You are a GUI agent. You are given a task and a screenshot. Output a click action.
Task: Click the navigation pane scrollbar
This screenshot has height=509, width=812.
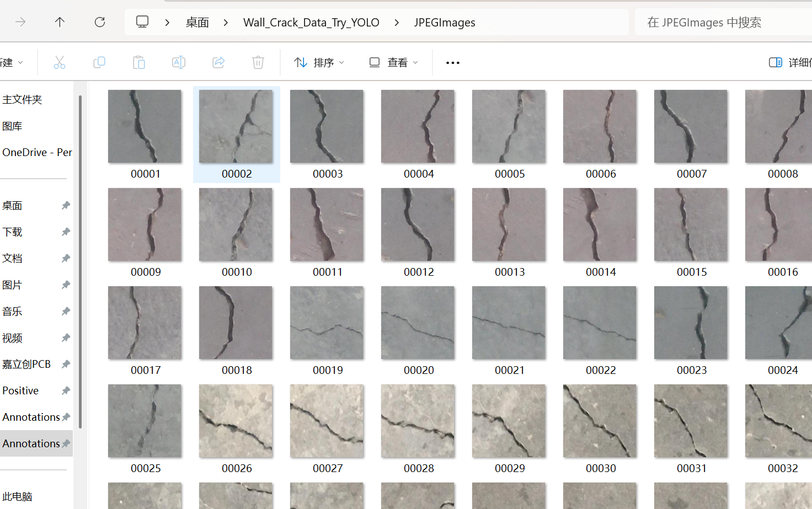tap(80, 261)
